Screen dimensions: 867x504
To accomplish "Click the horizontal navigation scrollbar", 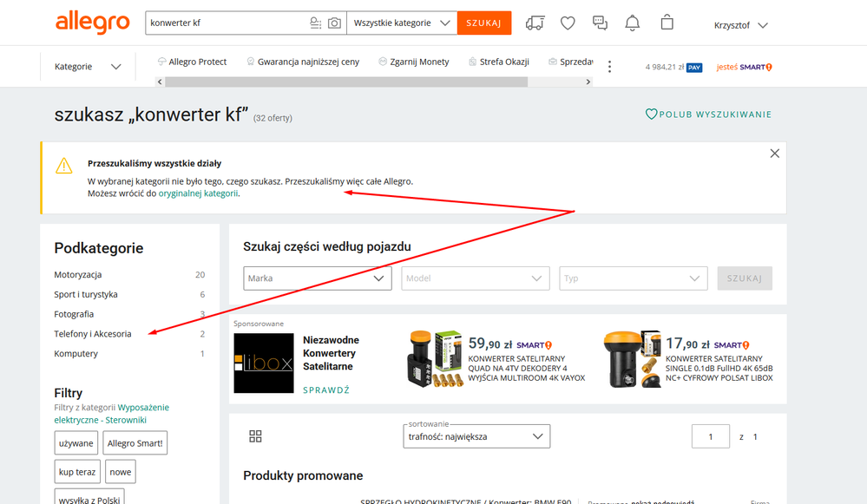I will pos(345,82).
